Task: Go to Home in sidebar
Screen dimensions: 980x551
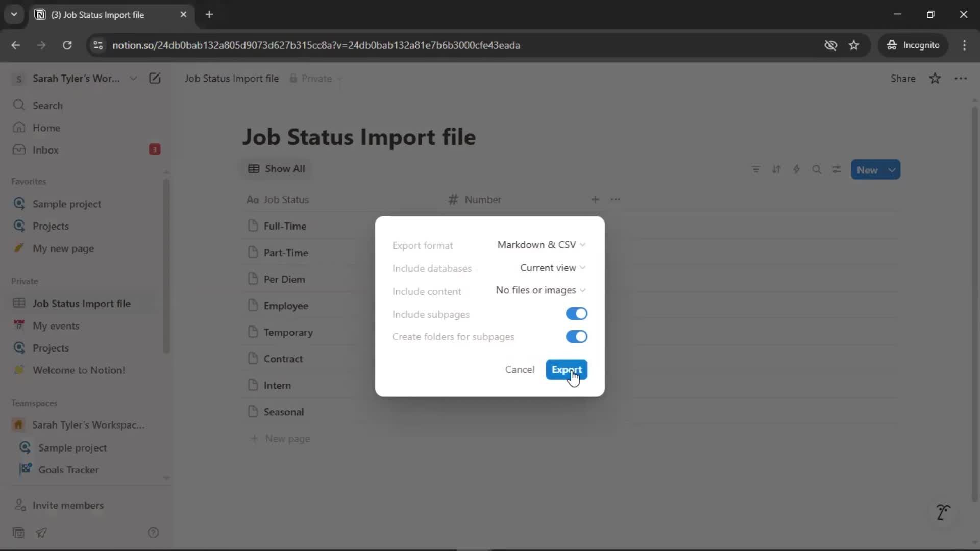Action: point(46,128)
